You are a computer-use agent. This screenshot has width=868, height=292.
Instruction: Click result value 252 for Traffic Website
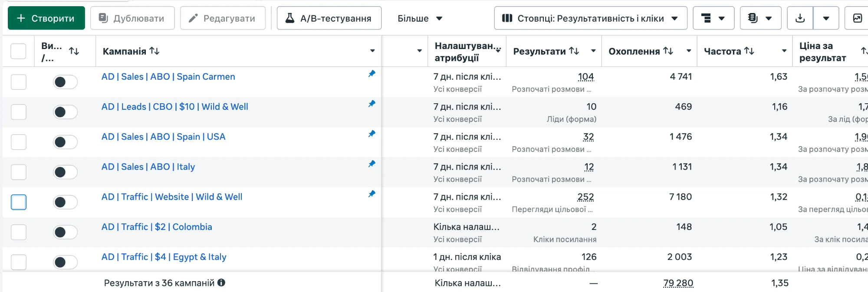click(x=585, y=197)
